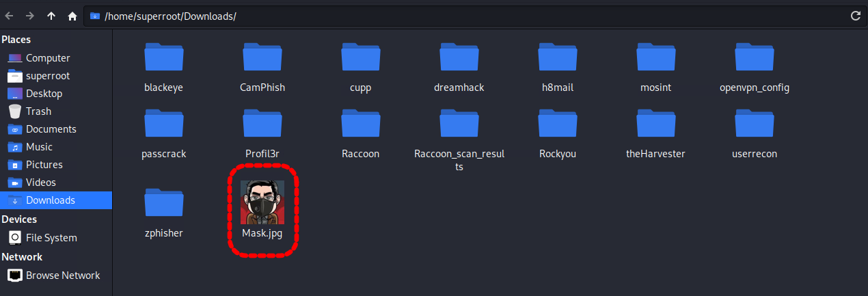Click the Downloads icon in the sidebar
The width and height of the screenshot is (868, 296).
tap(15, 200)
